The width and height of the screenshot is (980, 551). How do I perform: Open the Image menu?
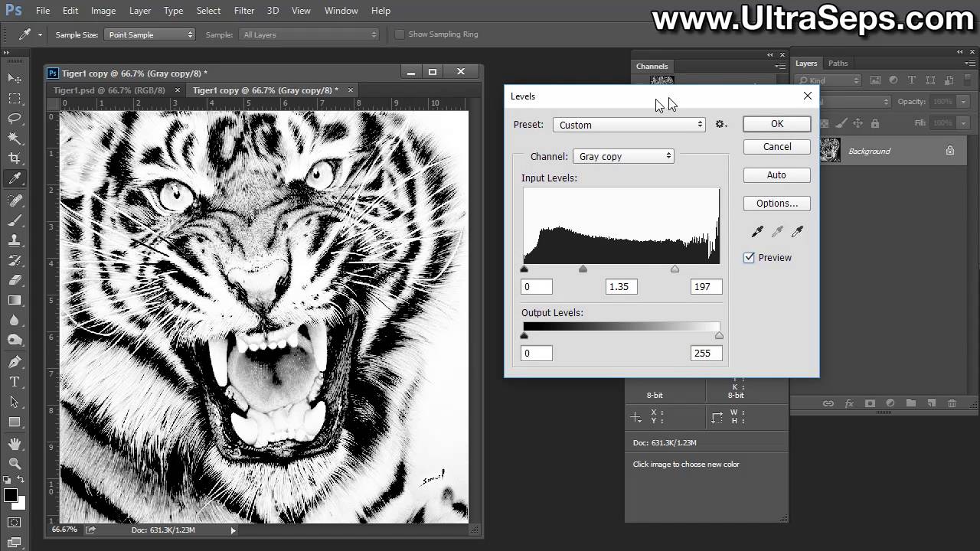[103, 11]
